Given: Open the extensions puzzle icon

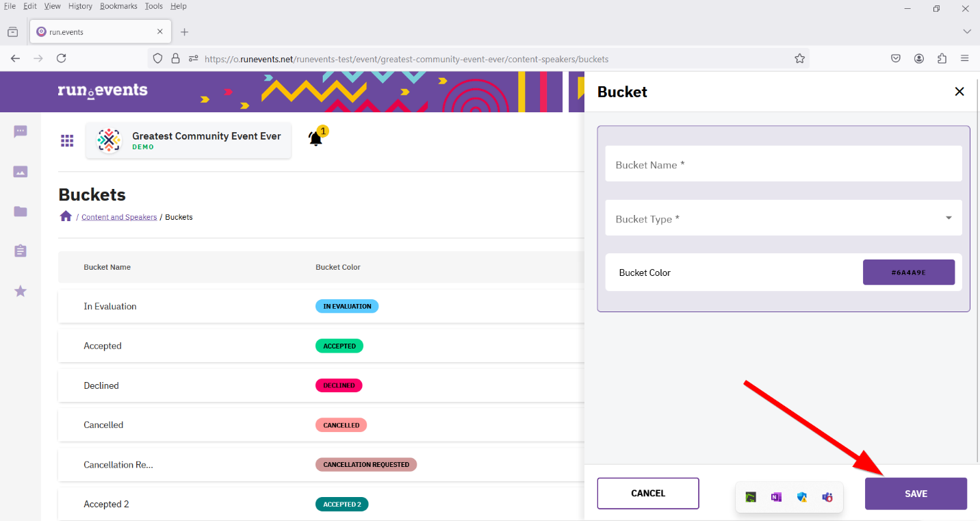Looking at the screenshot, I should click(942, 59).
